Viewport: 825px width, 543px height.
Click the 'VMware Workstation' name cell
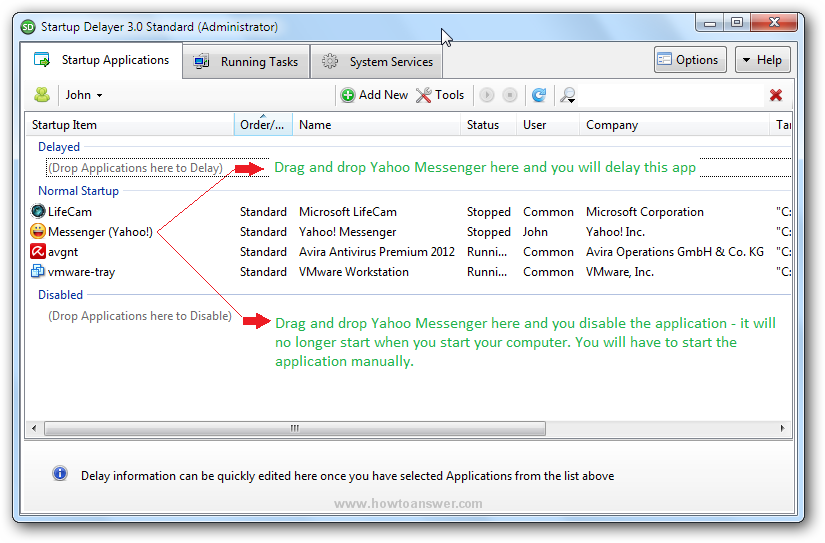[354, 272]
